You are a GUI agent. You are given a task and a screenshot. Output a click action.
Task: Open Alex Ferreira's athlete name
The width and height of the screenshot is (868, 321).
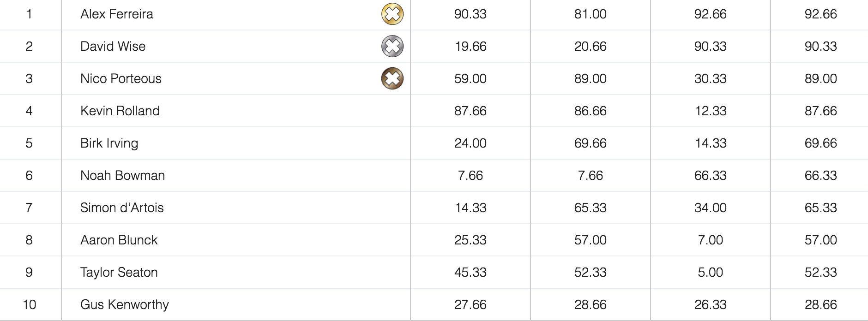click(x=117, y=14)
